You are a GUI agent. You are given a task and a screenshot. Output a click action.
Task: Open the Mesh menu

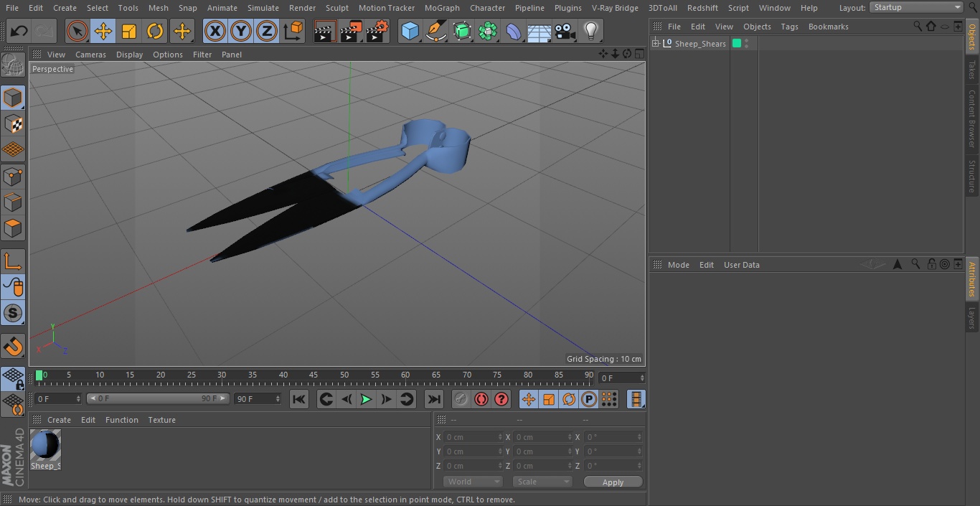(x=159, y=8)
